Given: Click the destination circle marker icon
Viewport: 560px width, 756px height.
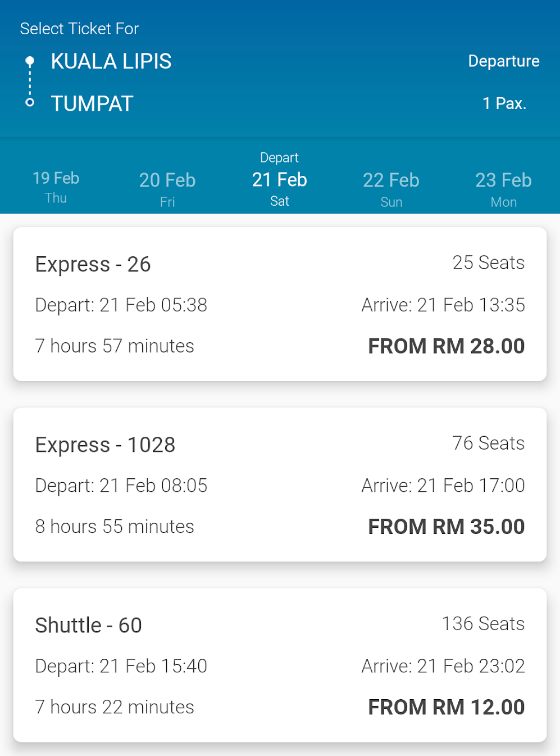Looking at the screenshot, I should [x=30, y=102].
